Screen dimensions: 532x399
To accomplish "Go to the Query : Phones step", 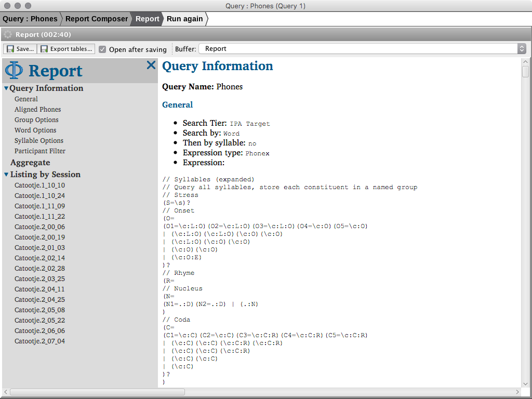I will tap(30, 19).
